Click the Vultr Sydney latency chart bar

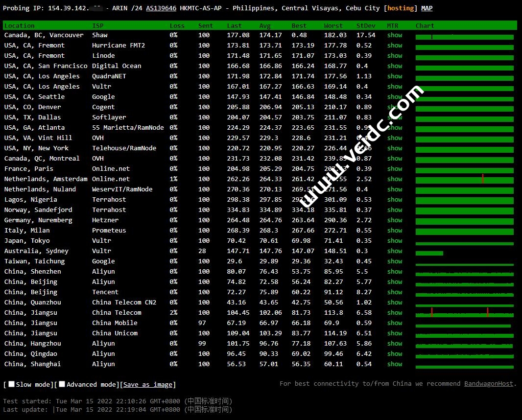pos(429,253)
